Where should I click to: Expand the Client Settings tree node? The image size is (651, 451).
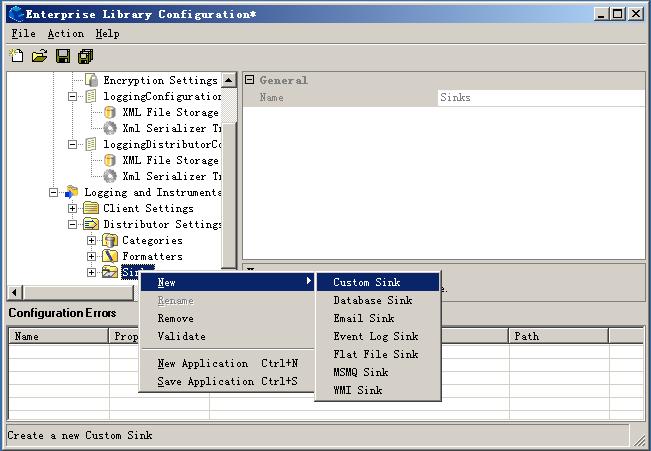coord(73,208)
